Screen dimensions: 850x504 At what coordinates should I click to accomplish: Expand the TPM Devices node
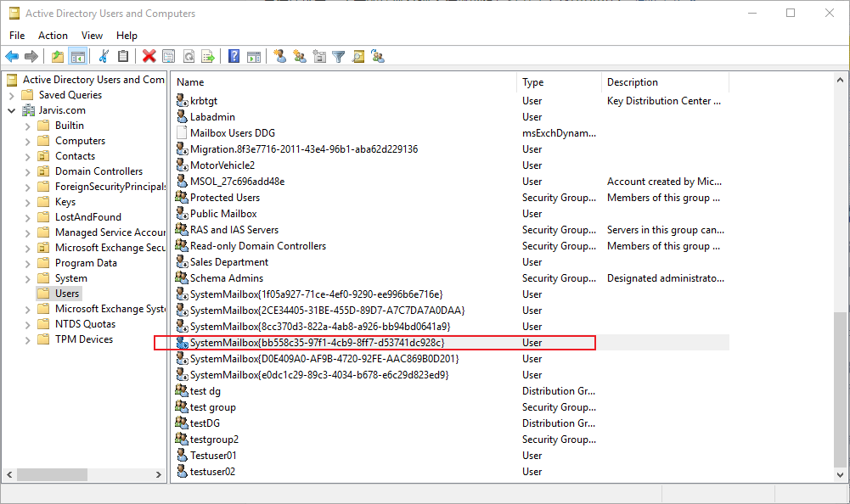(28, 339)
